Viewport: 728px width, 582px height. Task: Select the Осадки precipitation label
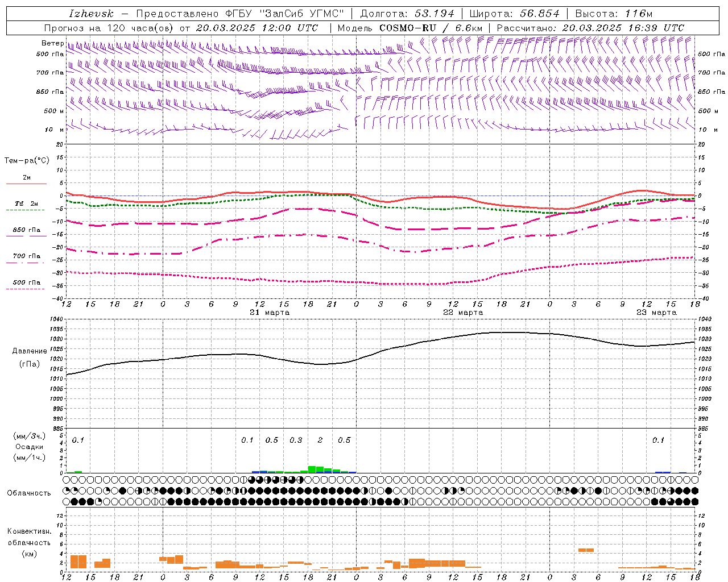click(30, 447)
